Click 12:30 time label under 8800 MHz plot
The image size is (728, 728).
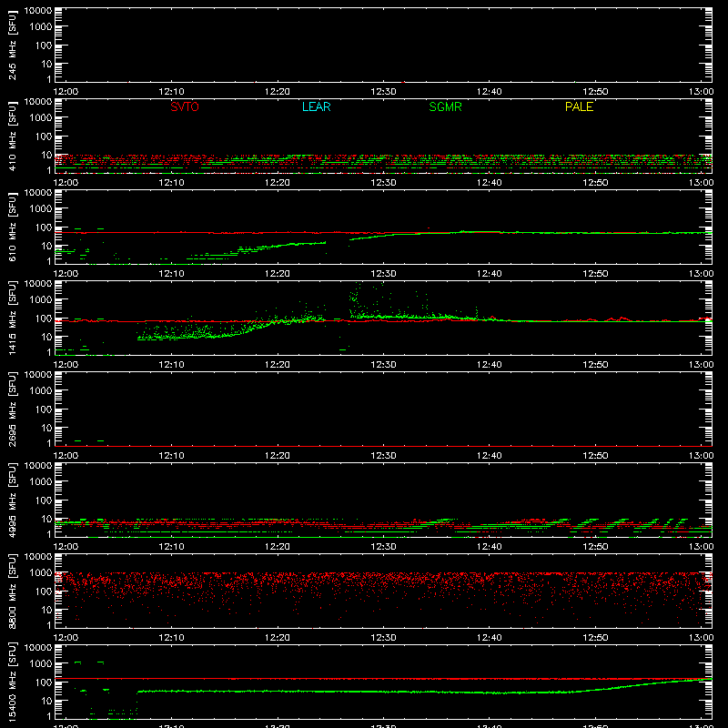[383, 638]
